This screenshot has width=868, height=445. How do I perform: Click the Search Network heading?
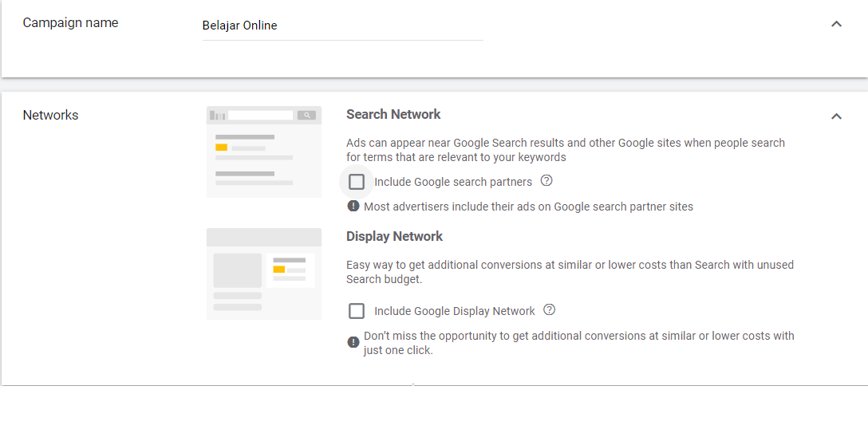393,114
